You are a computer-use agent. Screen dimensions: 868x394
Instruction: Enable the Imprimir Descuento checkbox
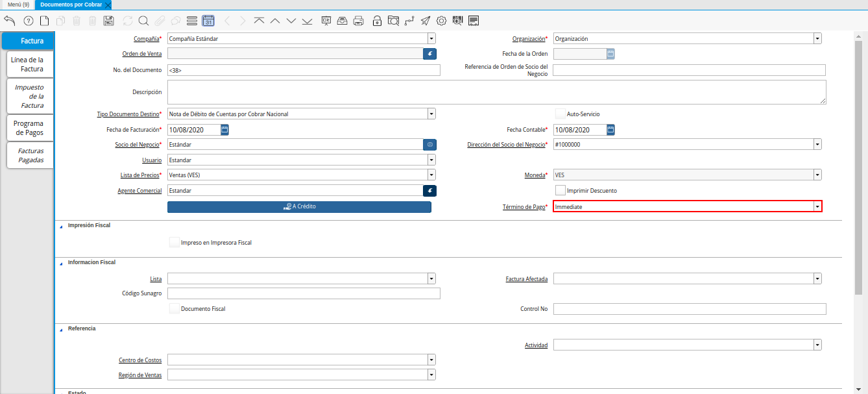coord(561,190)
